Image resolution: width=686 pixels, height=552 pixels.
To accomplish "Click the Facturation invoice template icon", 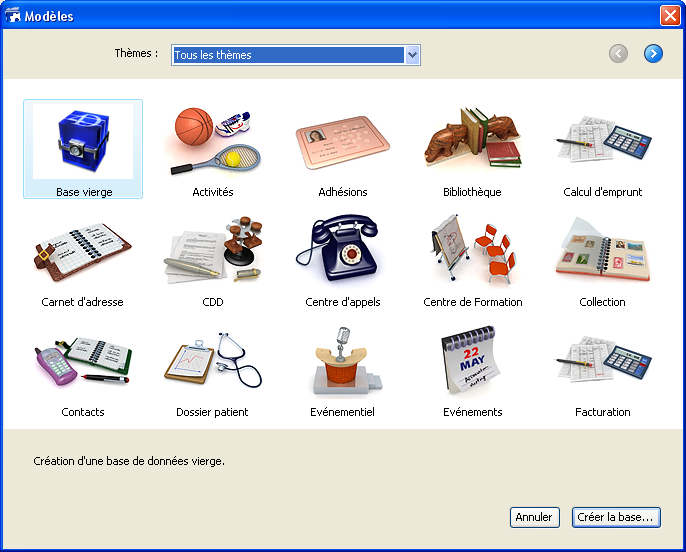I will (602, 363).
